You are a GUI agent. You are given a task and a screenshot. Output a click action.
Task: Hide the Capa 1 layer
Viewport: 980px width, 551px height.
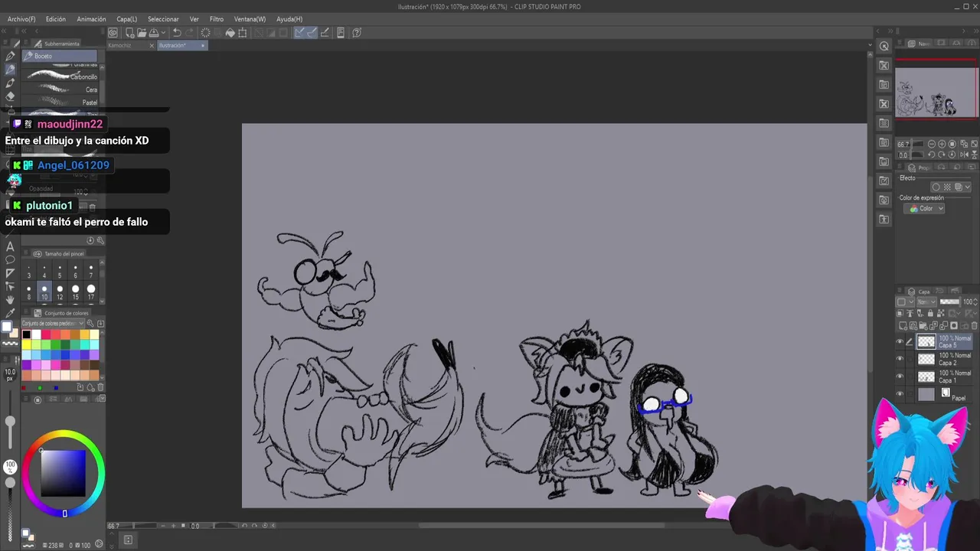[x=900, y=376]
